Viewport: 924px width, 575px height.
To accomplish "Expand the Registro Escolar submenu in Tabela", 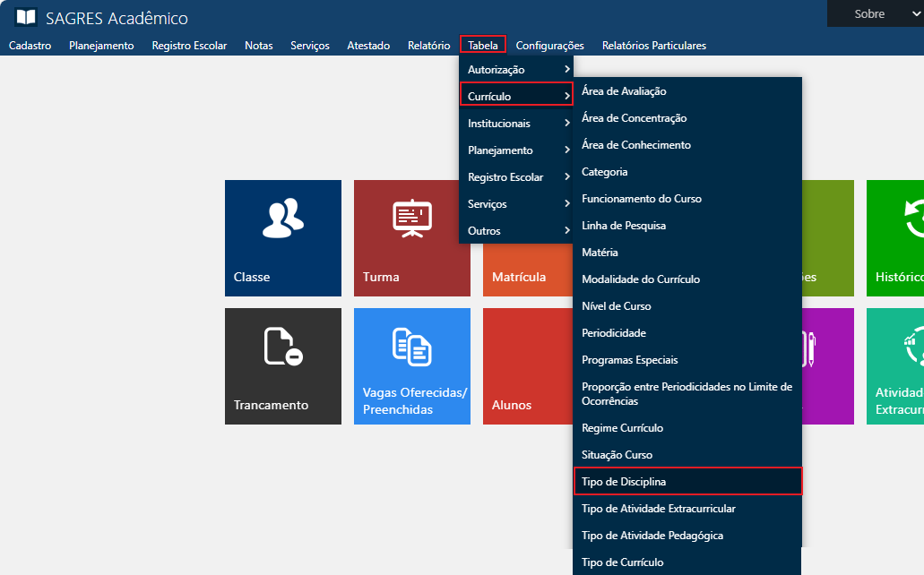I will pos(515,177).
